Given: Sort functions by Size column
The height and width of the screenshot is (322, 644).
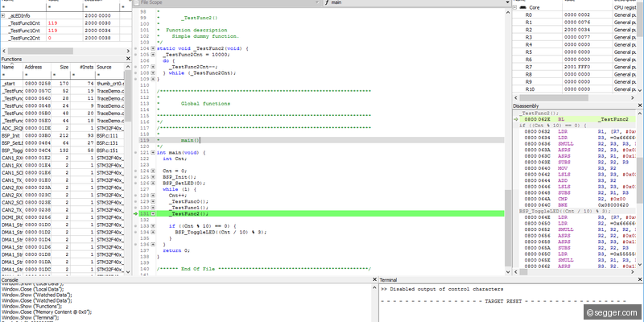Looking at the screenshot, I should point(64,68).
